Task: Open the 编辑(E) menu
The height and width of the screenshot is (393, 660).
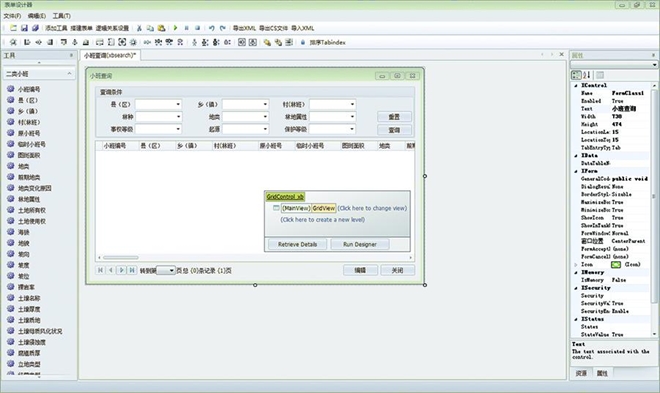Action: 37,16
